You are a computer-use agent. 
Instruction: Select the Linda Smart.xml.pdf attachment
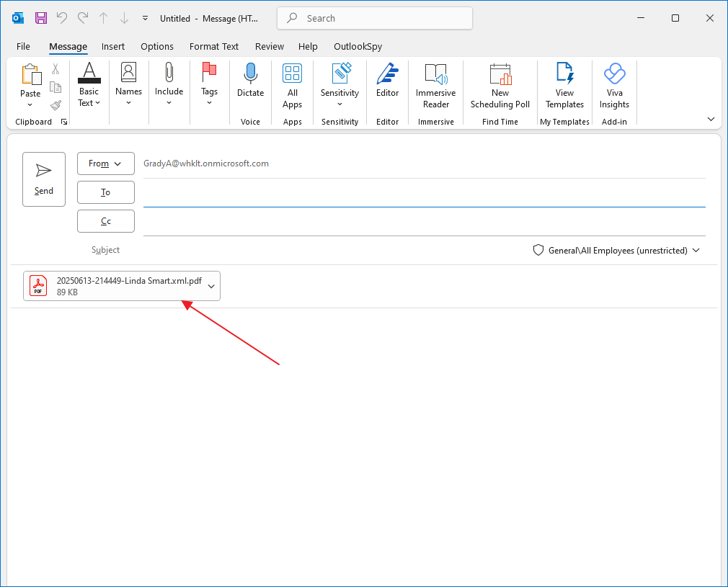(x=122, y=286)
